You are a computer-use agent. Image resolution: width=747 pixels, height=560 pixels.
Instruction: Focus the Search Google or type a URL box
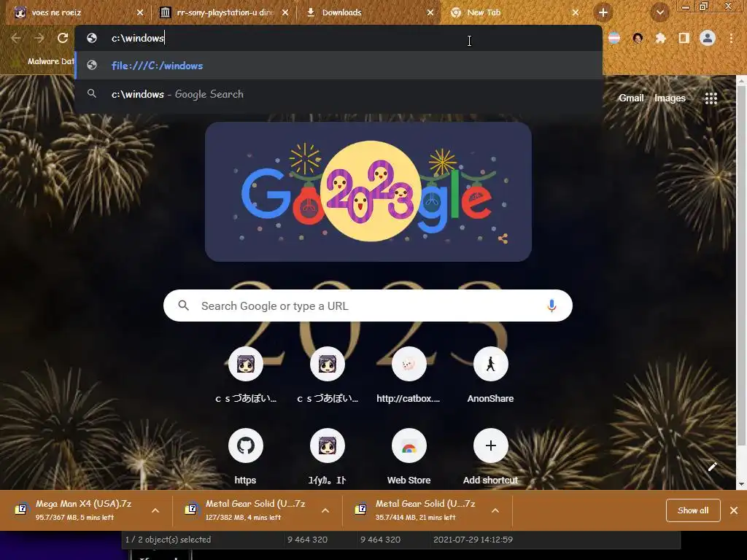368,306
